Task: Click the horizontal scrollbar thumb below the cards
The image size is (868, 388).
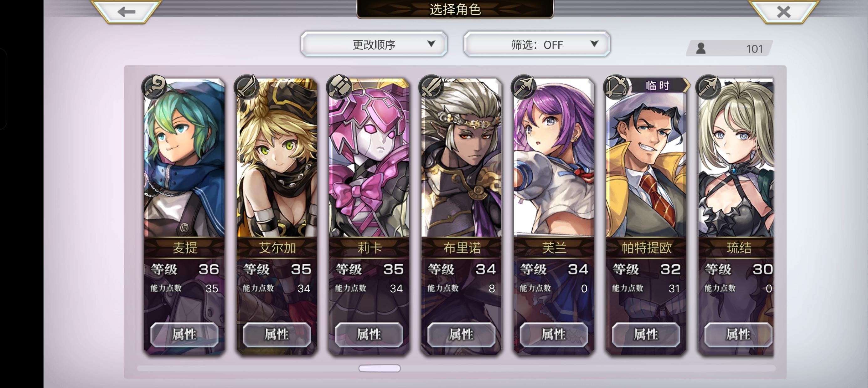Action: [380, 369]
